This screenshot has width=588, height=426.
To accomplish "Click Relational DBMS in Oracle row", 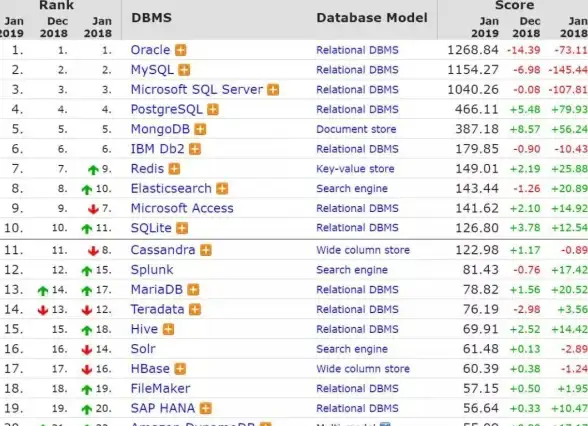I will point(357,50).
